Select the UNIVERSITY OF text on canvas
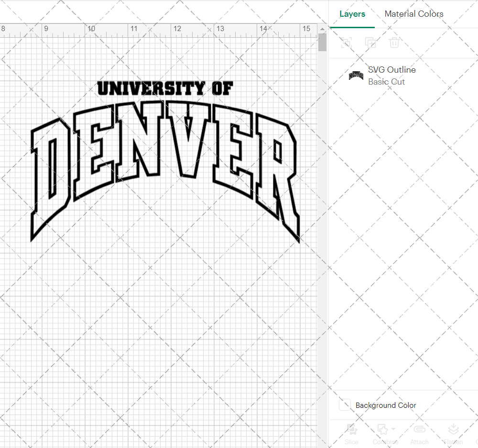Viewport: 478px width, 448px height. (x=165, y=88)
